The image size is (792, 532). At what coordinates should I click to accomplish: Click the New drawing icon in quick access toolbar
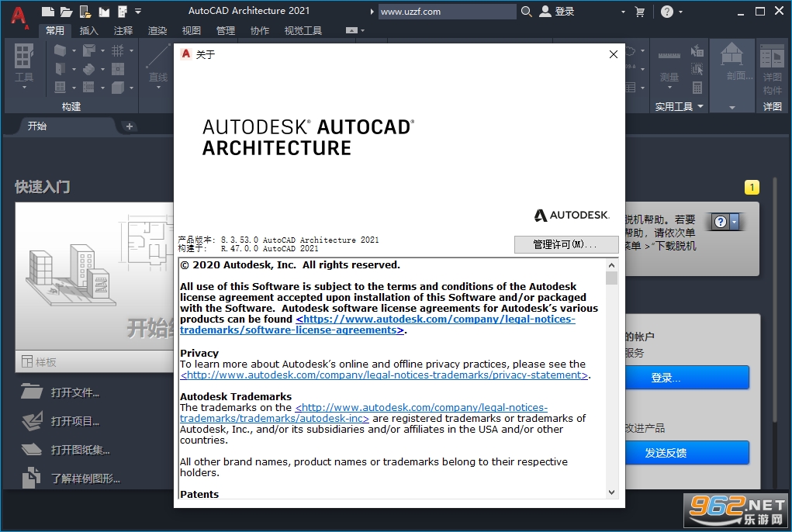coord(47,11)
